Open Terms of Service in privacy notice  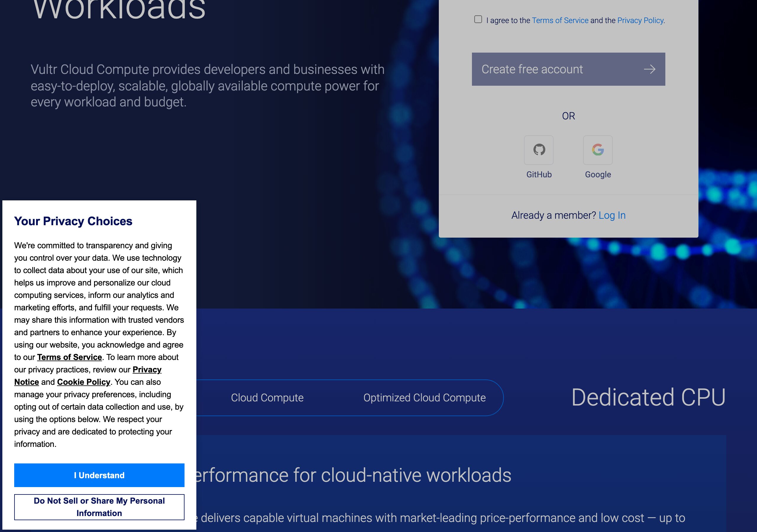(69, 357)
